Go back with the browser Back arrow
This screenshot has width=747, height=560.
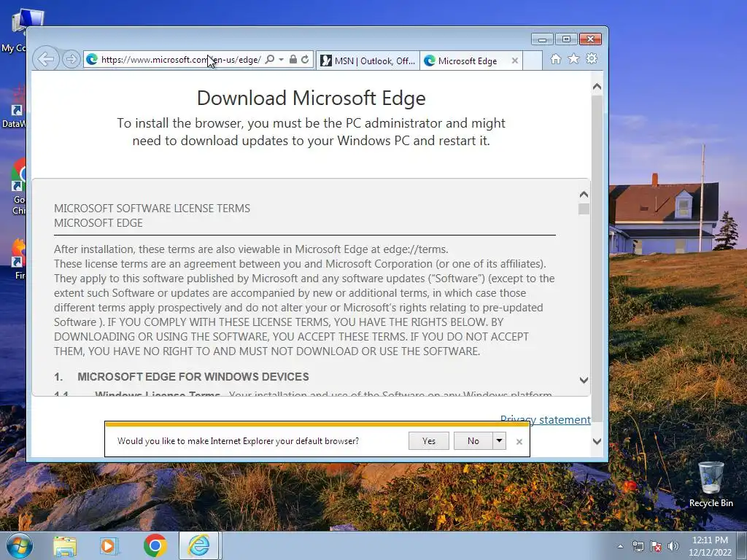point(46,59)
